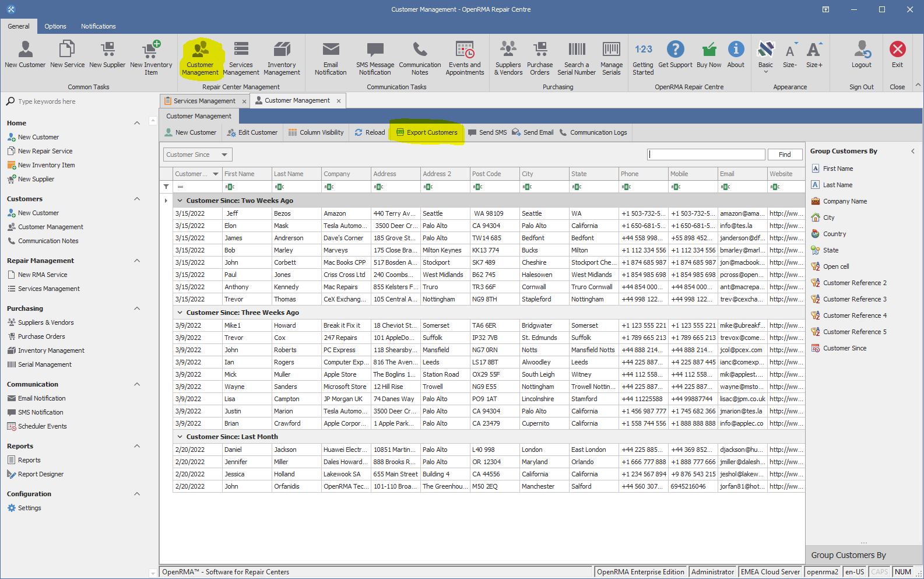Click Email Notification ribbon icon
Image resolution: width=924 pixels, height=579 pixels.
tap(331, 58)
